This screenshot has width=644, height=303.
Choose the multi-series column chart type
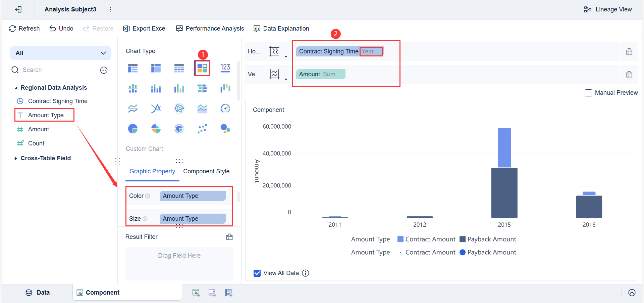point(179,88)
